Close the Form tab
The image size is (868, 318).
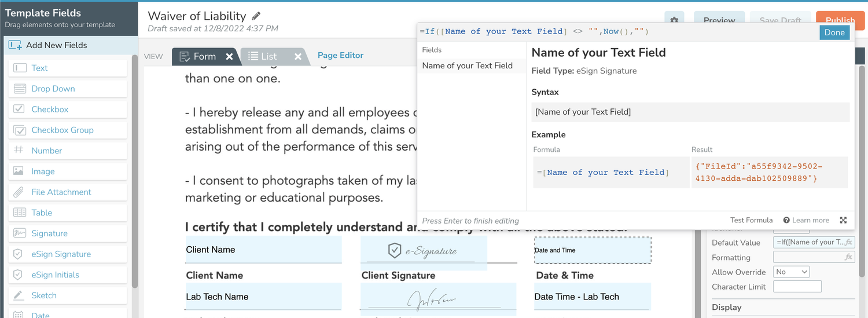pyautogui.click(x=229, y=56)
